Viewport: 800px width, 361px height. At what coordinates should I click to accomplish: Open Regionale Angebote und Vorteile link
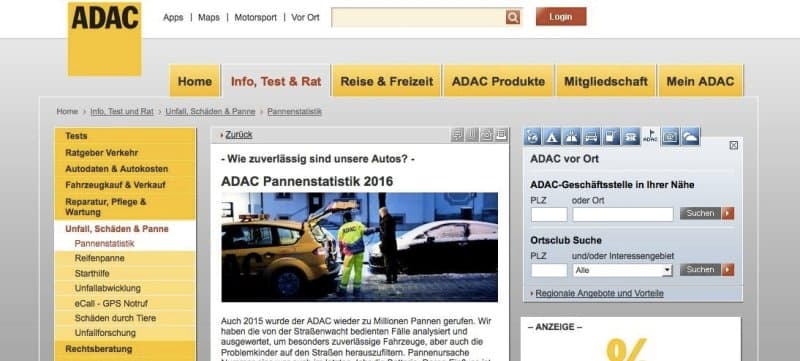pyautogui.click(x=599, y=293)
